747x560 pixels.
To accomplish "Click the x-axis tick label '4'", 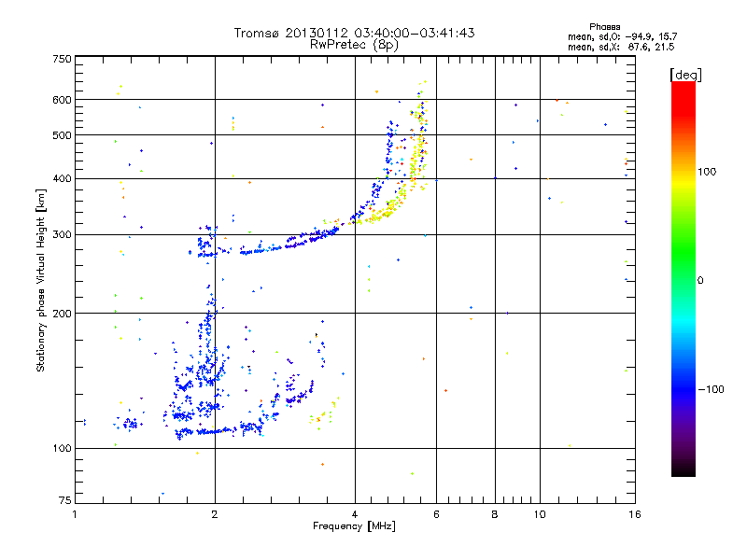I will coord(355,514).
